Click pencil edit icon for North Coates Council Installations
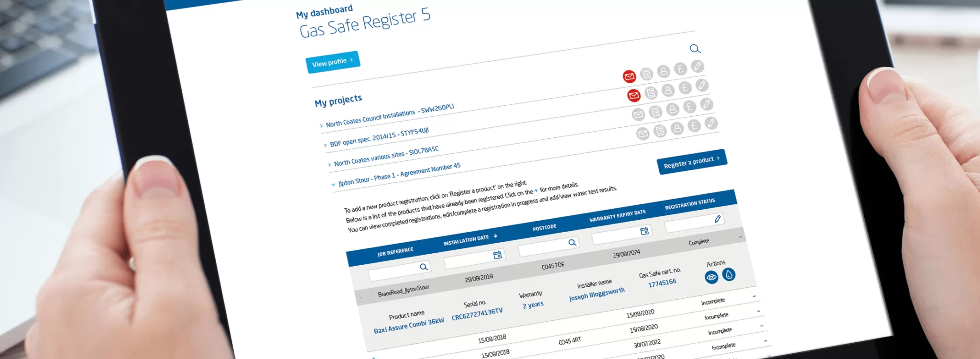This screenshot has height=359, width=980. 697,66
